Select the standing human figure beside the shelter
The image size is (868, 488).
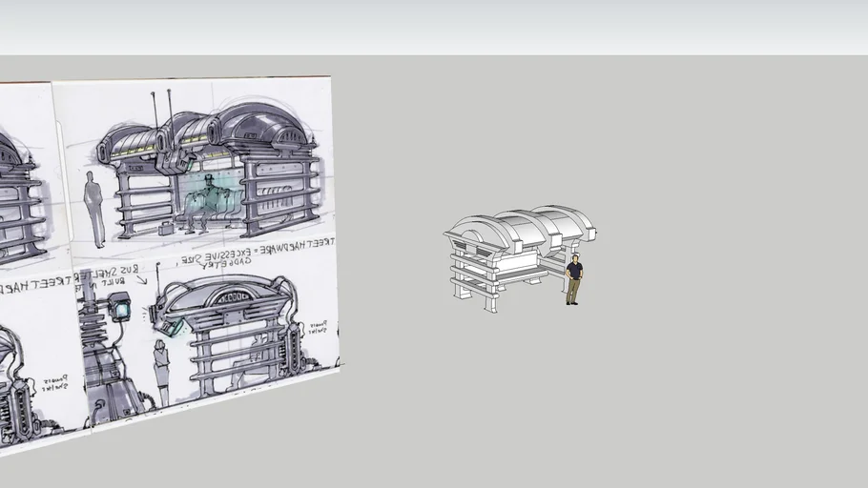[x=573, y=279]
